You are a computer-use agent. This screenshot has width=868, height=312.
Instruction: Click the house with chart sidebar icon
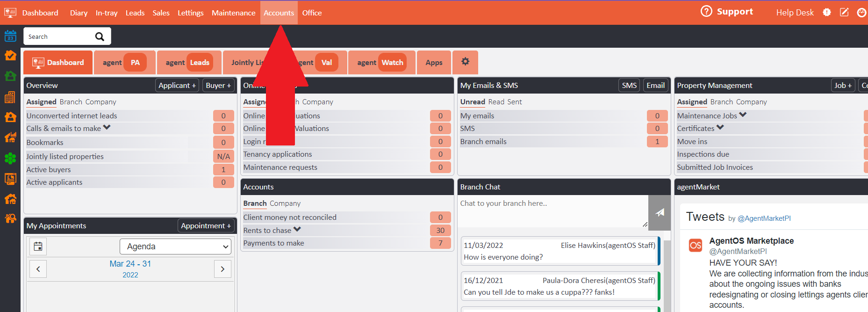pos(10,138)
